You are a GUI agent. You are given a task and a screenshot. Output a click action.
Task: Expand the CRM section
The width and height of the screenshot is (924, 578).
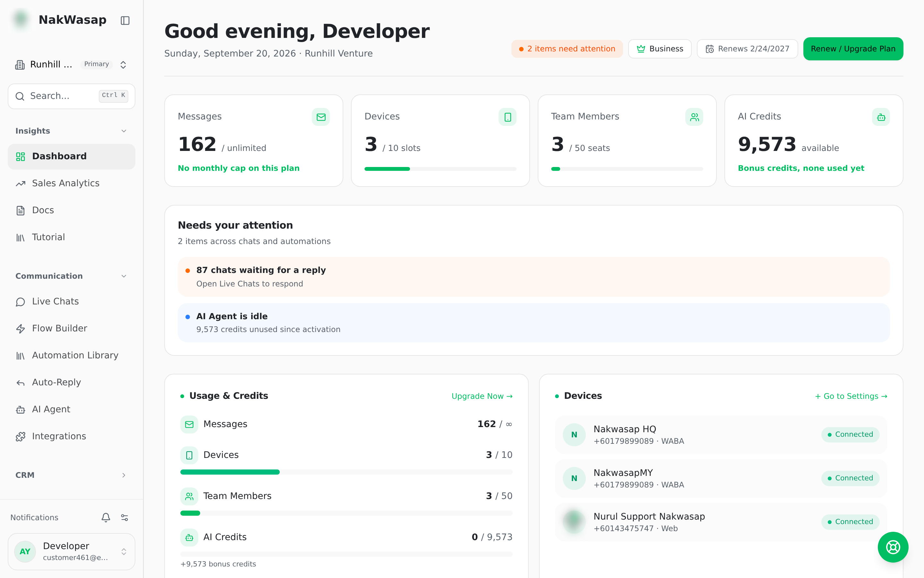(x=72, y=475)
